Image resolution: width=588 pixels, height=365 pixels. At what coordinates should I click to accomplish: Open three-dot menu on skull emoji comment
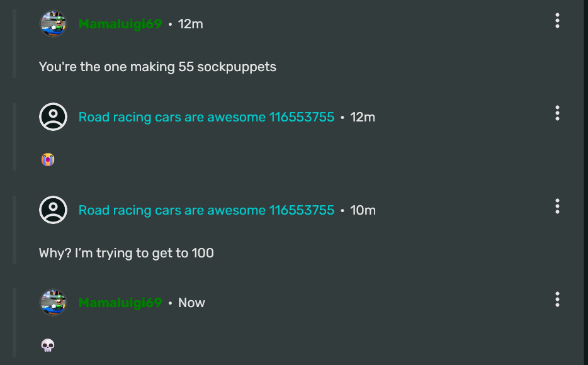(557, 299)
